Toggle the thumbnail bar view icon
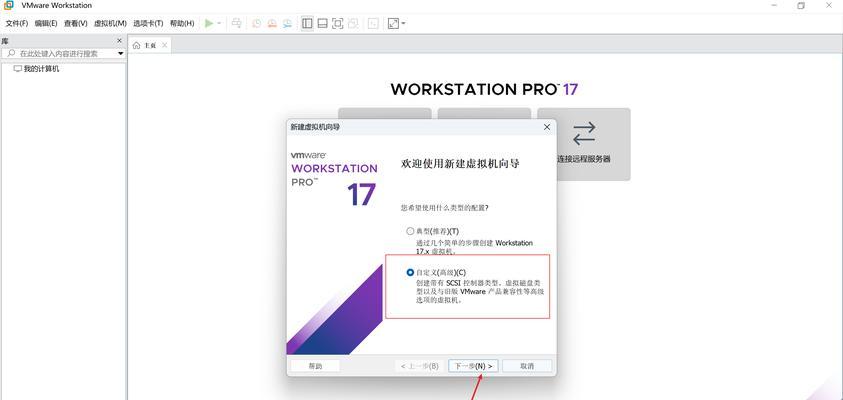843x400 pixels. click(x=323, y=23)
